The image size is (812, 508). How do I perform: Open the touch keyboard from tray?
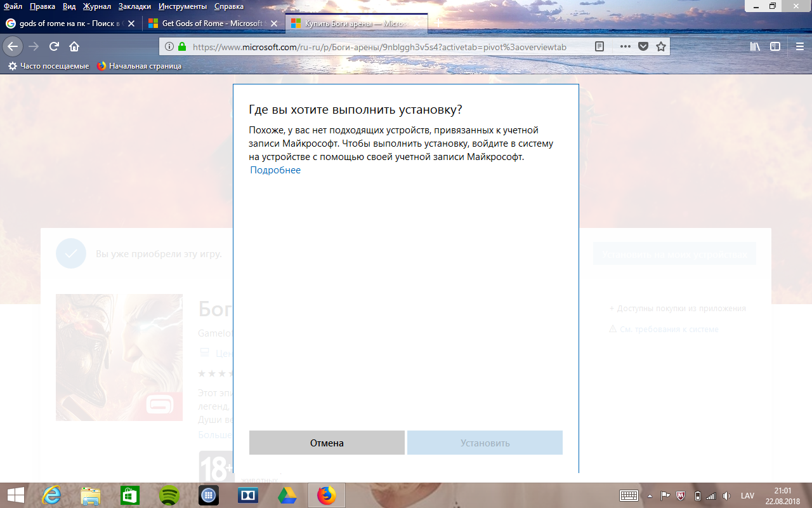(629, 496)
